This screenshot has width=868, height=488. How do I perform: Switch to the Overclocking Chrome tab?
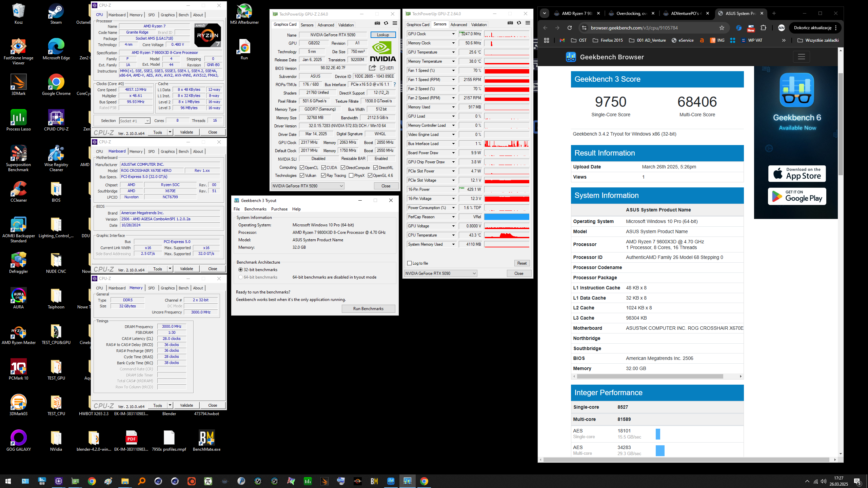[632, 14]
